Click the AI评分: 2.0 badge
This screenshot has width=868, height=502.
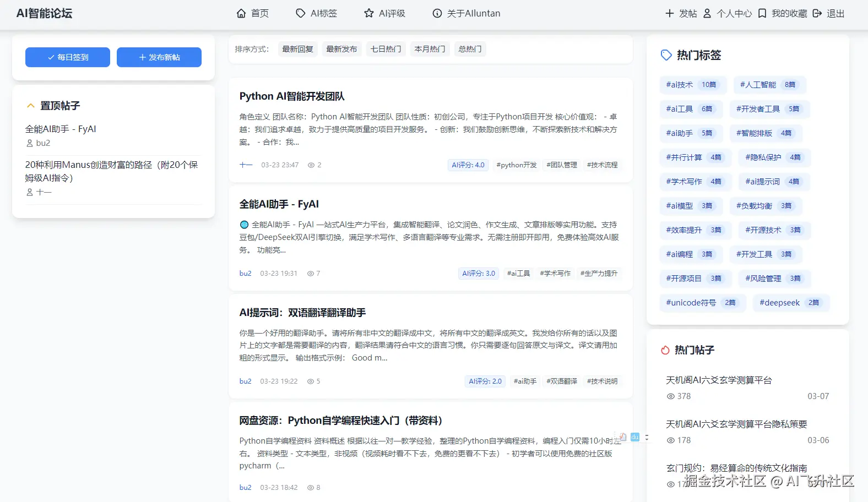(485, 381)
